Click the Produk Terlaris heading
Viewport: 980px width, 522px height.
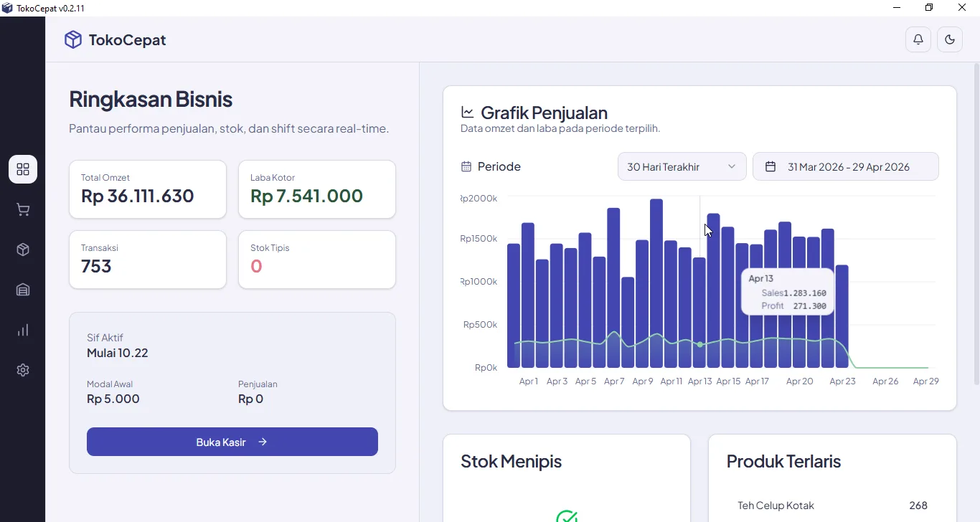[x=783, y=461]
